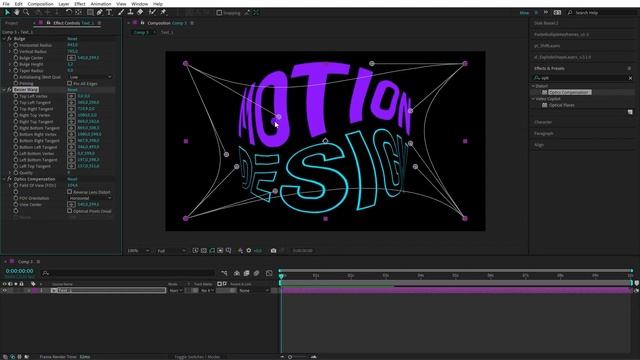Select the Clone Stamp tool
Screen dimensions: 640x360
point(131,12)
